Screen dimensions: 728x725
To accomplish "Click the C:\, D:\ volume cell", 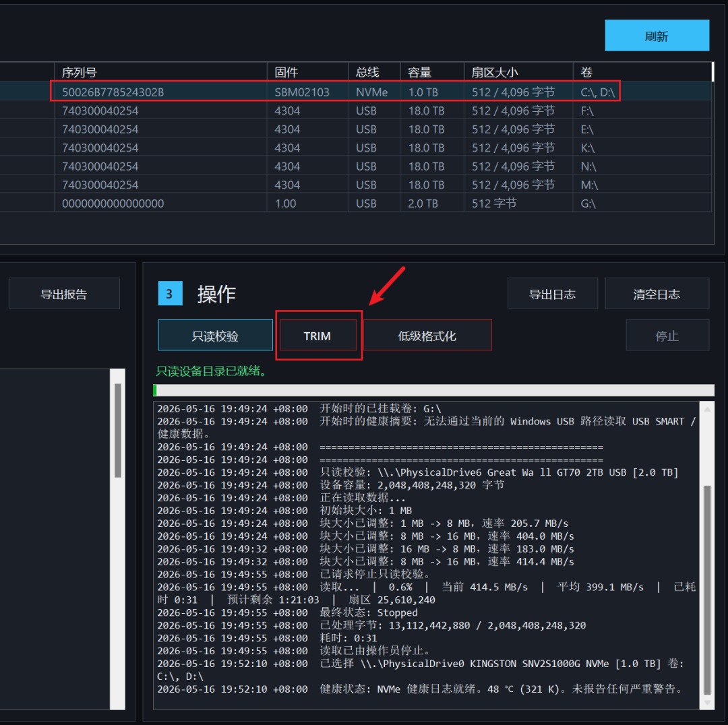I will (x=597, y=92).
